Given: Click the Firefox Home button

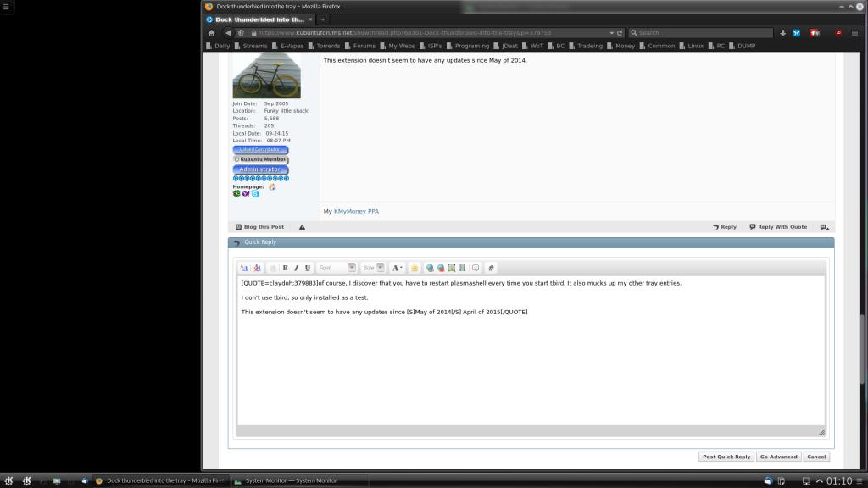Looking at the screenshot, I should (211, 33).
